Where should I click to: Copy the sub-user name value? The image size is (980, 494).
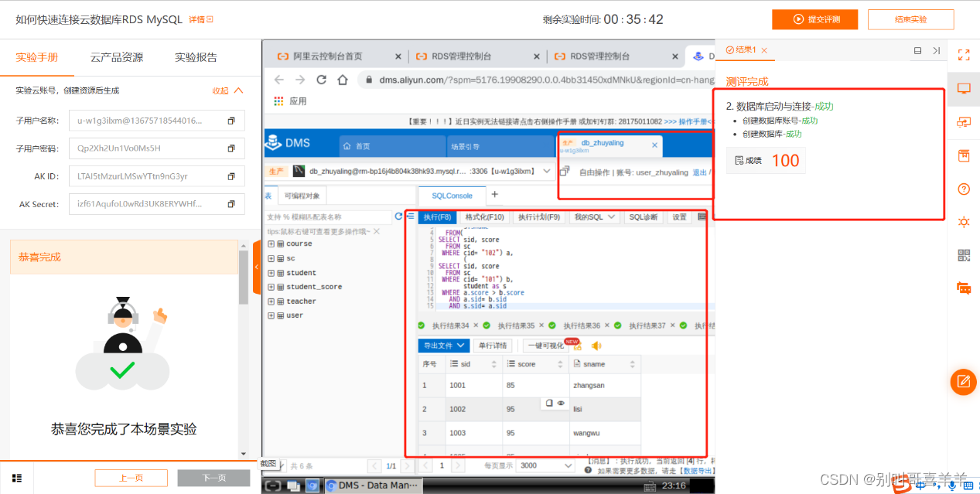pos(230,121)
